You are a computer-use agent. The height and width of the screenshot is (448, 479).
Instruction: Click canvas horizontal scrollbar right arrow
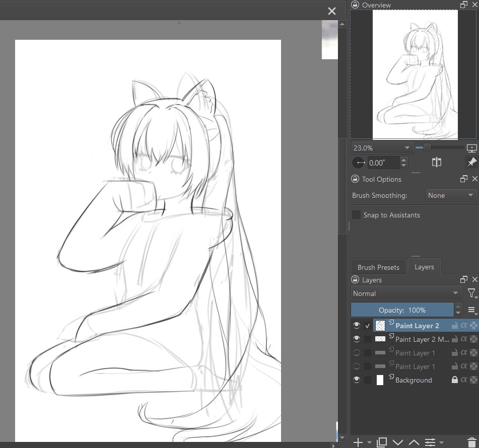(x=334, y=445)
